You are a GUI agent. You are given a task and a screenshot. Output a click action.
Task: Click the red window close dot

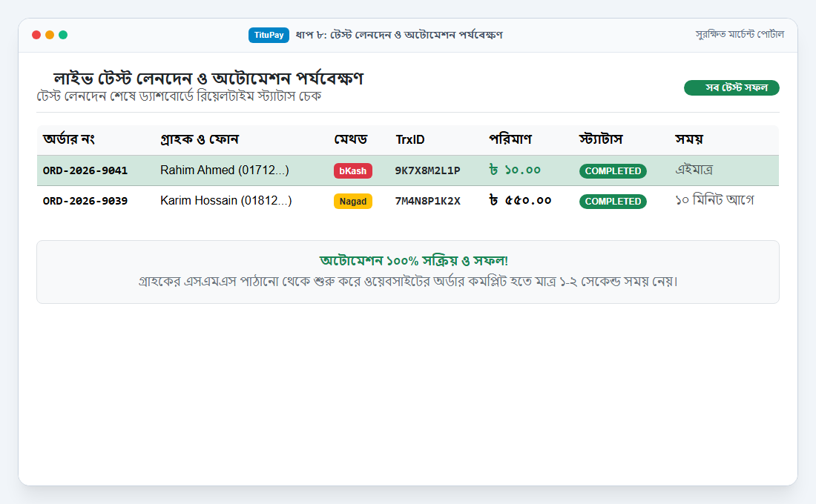click(x=36, y=35)
